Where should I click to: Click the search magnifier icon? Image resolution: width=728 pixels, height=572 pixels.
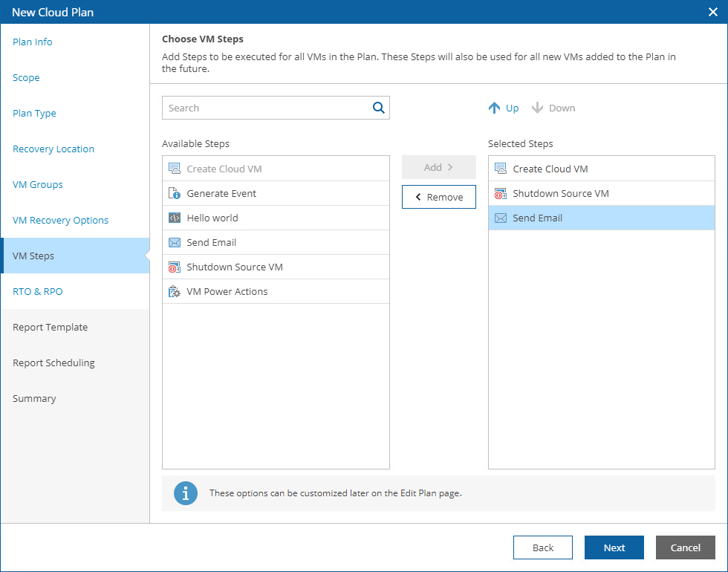(x=379, y=108)
